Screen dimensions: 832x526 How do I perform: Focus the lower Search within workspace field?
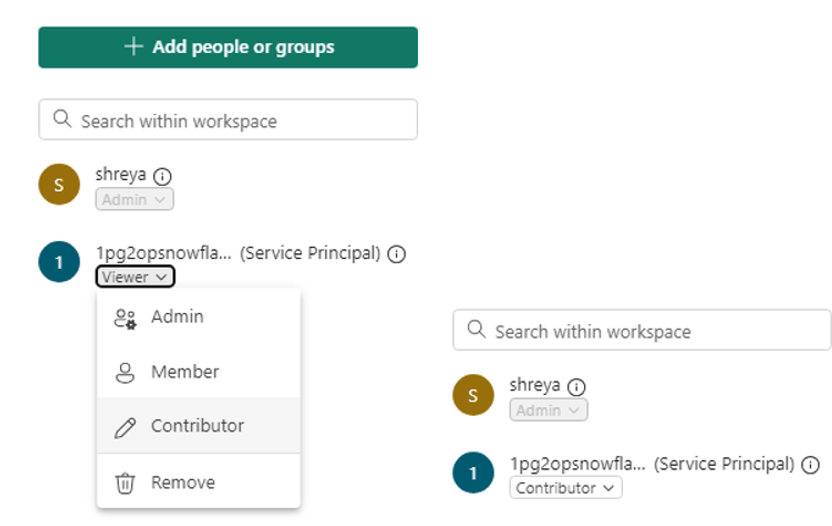642,330
